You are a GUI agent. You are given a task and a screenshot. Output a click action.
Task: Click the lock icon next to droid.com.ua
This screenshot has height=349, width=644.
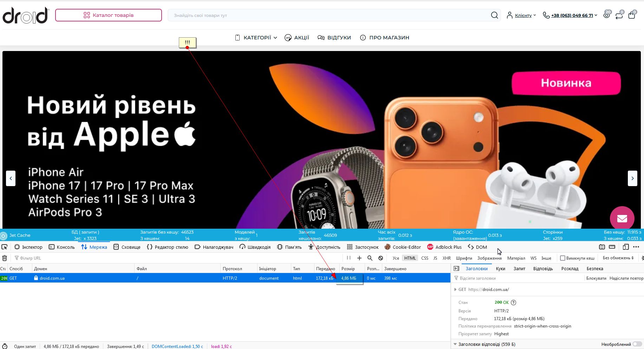36,278
